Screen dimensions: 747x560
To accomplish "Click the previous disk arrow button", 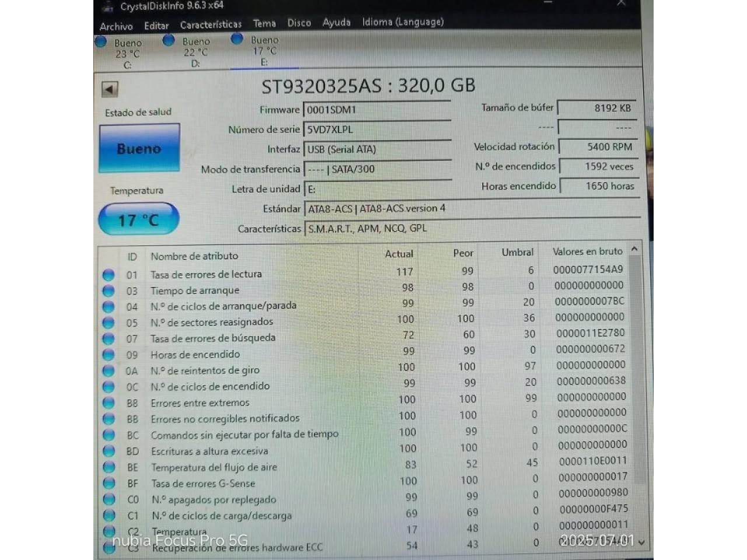I will coord(110,89).
